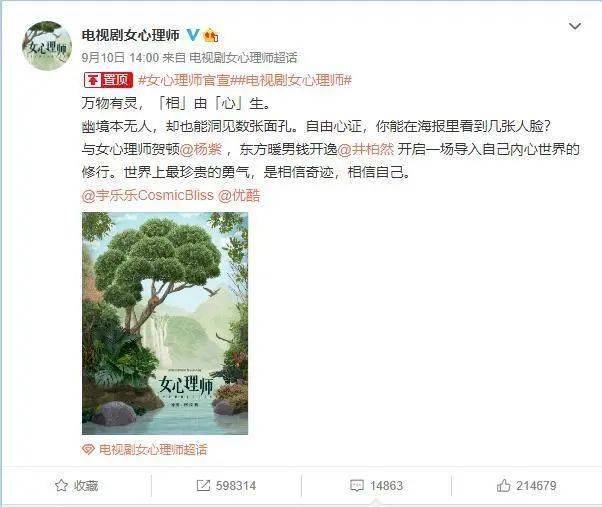Image resolution: width=602 pixels, height=507 pixels.
Task: Open the 电视剧女心理师超话 link below poster
Action: [153, 449]
